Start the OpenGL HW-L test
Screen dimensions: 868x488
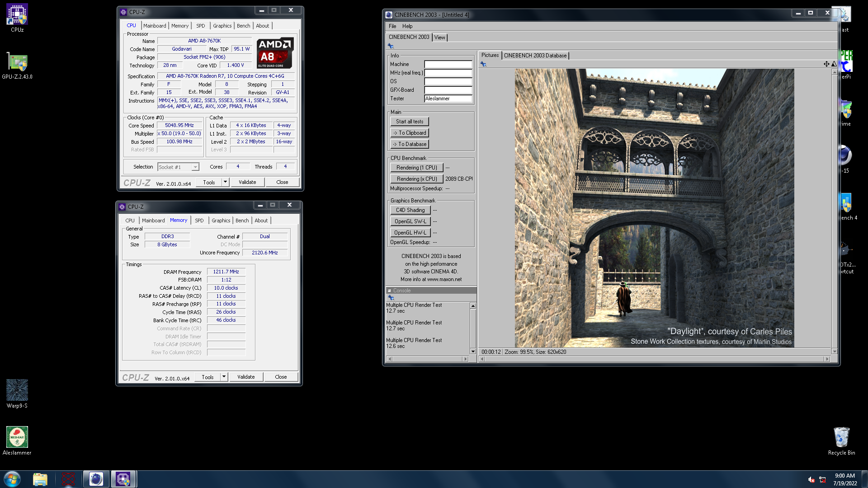pyautogui.click(x=410, y=233)
